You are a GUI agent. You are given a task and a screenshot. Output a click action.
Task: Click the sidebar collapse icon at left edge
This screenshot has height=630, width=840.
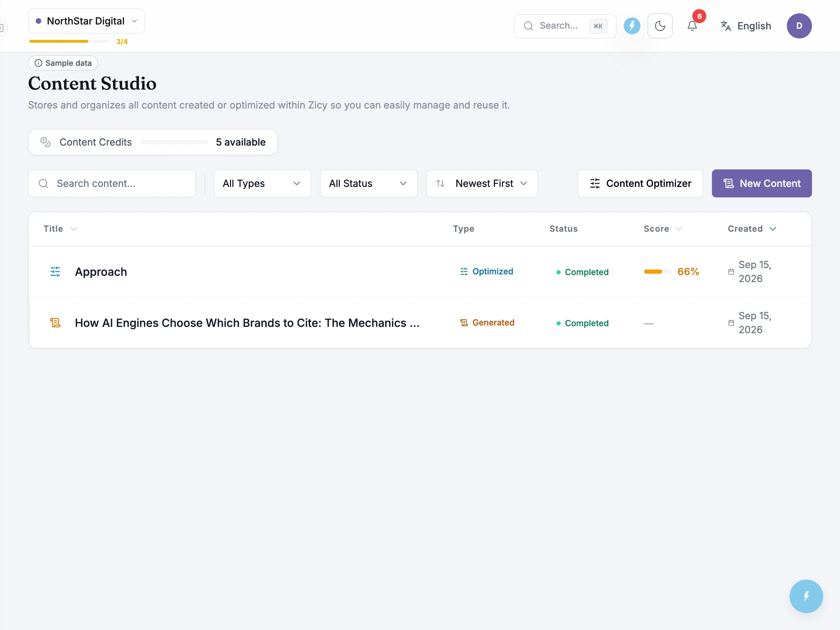coord(2,28)
